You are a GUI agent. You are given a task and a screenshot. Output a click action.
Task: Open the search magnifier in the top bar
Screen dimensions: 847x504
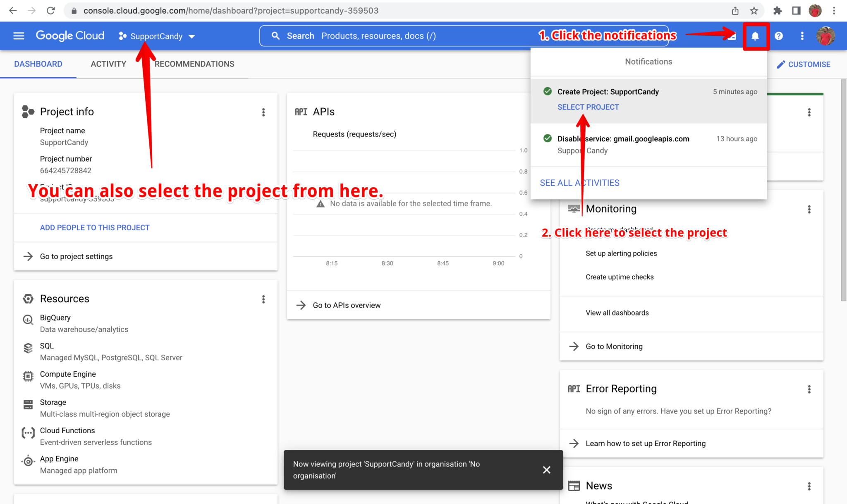pyautogui.click(x=275, y=36)
